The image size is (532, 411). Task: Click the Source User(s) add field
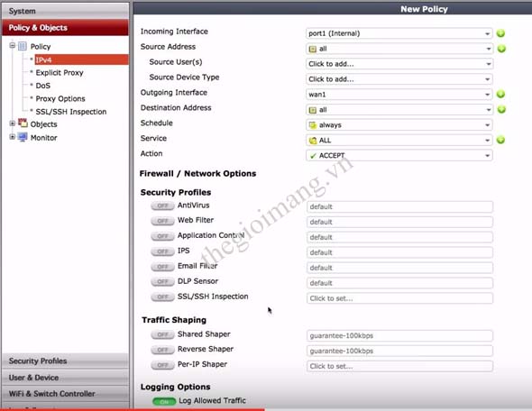click(x=399, y=64)
